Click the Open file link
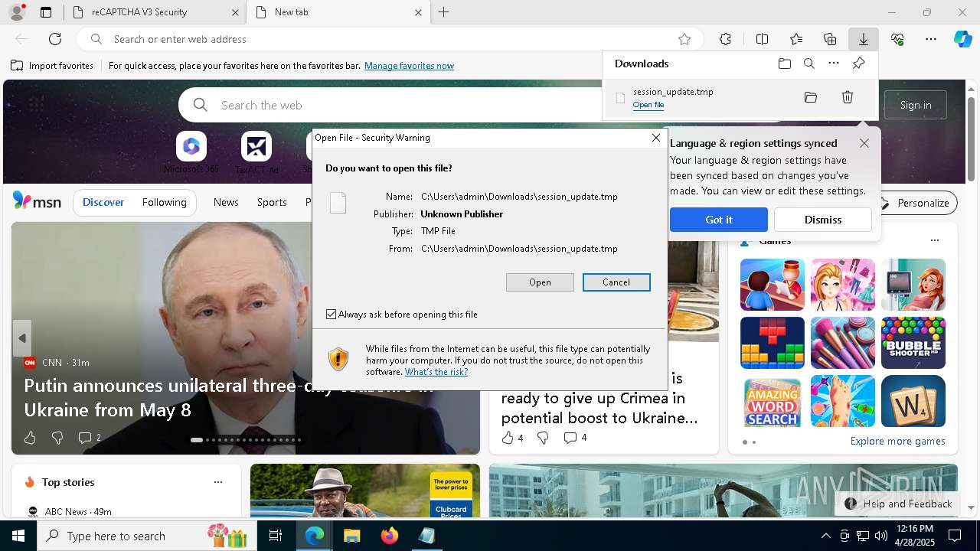The height and width of the screenshot is (551, 980). tap(648, 105)
